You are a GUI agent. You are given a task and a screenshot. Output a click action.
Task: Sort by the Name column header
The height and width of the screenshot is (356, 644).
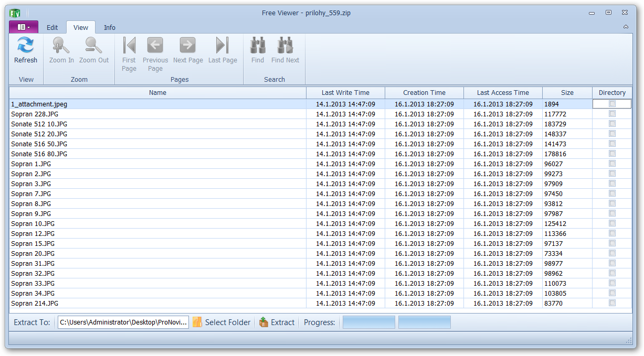coord(157,93)
